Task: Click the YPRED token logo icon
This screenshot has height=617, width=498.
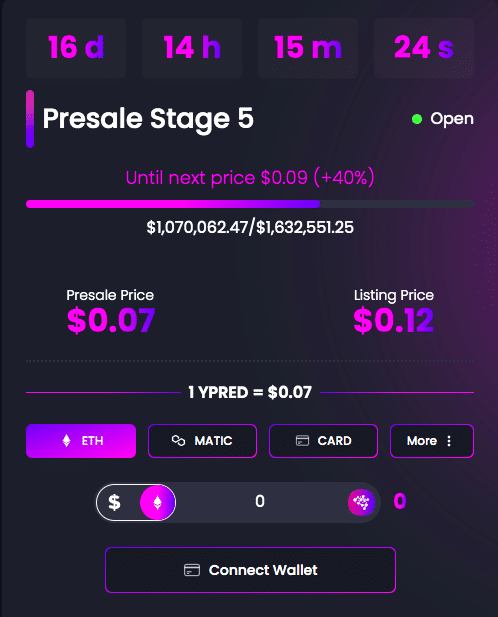Action: [x=361, y=502]
